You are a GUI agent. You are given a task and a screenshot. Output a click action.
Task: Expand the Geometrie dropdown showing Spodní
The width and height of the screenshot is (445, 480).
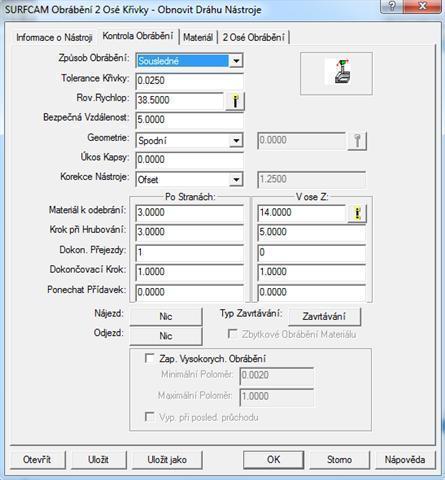tap(236, 140)
